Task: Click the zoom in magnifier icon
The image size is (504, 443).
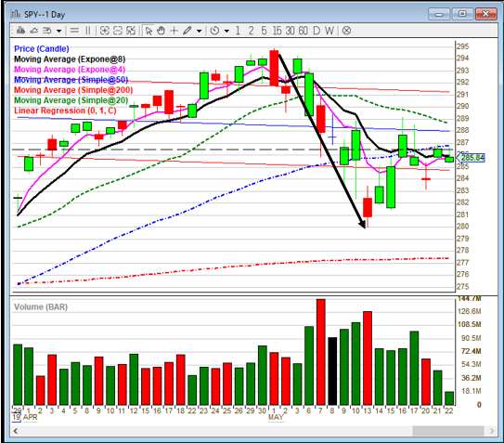Action: [x=105, y=31]
